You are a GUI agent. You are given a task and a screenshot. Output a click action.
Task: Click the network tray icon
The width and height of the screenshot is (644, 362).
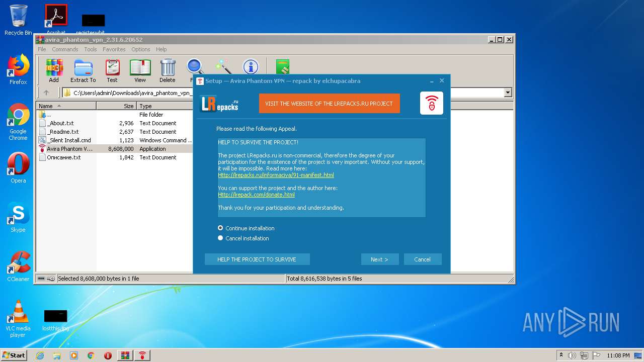click(x=584, y=355)
